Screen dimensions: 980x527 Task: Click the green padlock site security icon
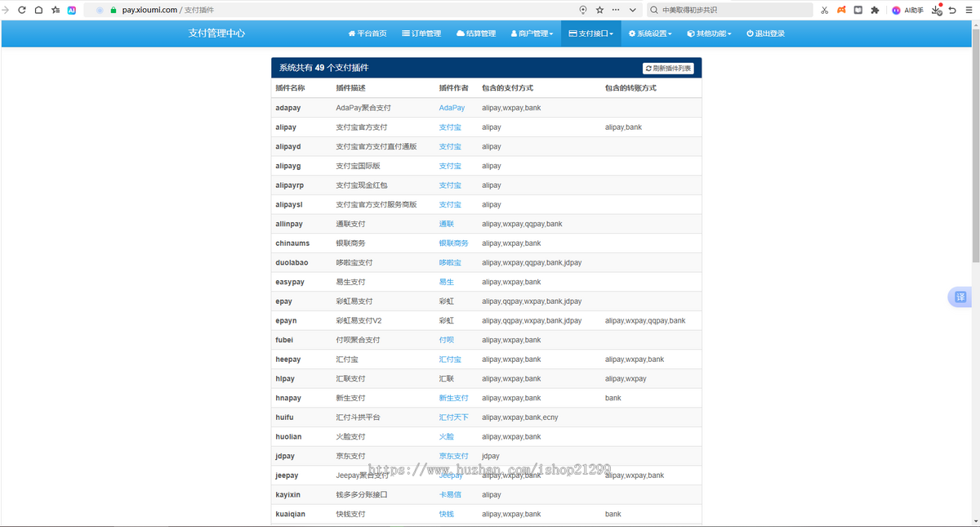(114, 10)
